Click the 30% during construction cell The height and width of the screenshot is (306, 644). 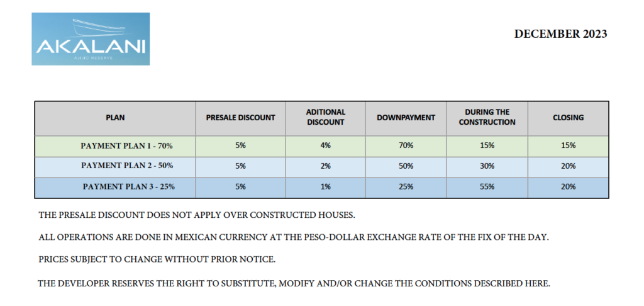[487, 166]
